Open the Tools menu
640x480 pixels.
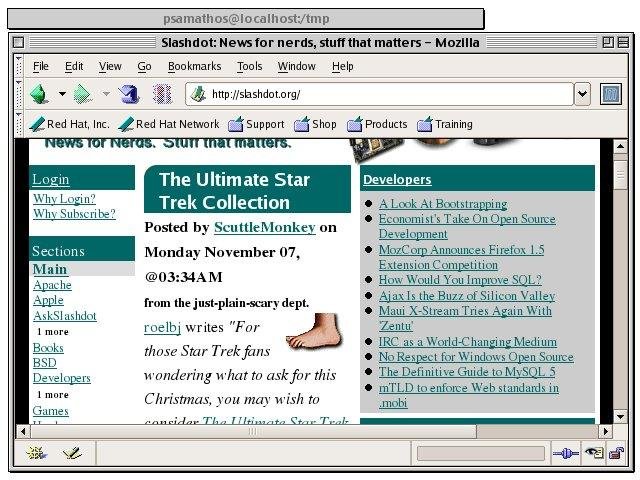coord(250,66)
